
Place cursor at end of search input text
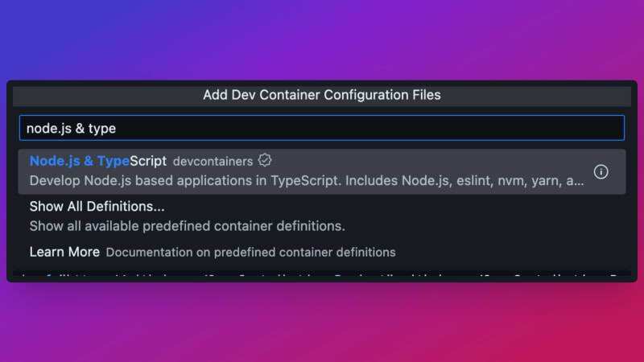point(118,128)
